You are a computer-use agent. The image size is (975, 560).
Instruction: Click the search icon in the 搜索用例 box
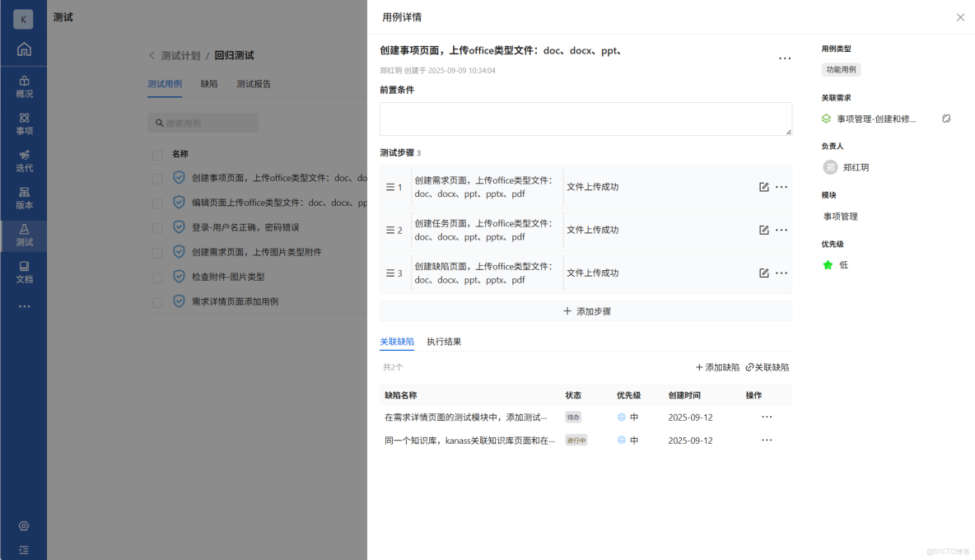coord(160,122)
